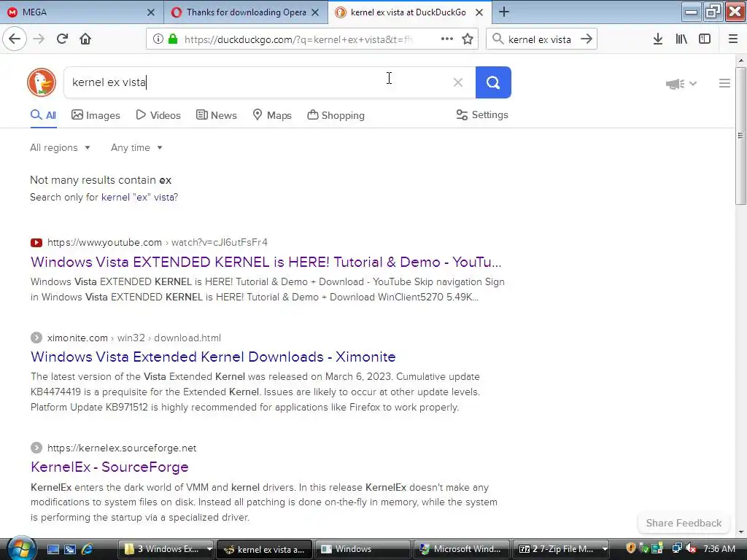
Task: Search only for kernel "ex" vista link
Action: (139, 197)
